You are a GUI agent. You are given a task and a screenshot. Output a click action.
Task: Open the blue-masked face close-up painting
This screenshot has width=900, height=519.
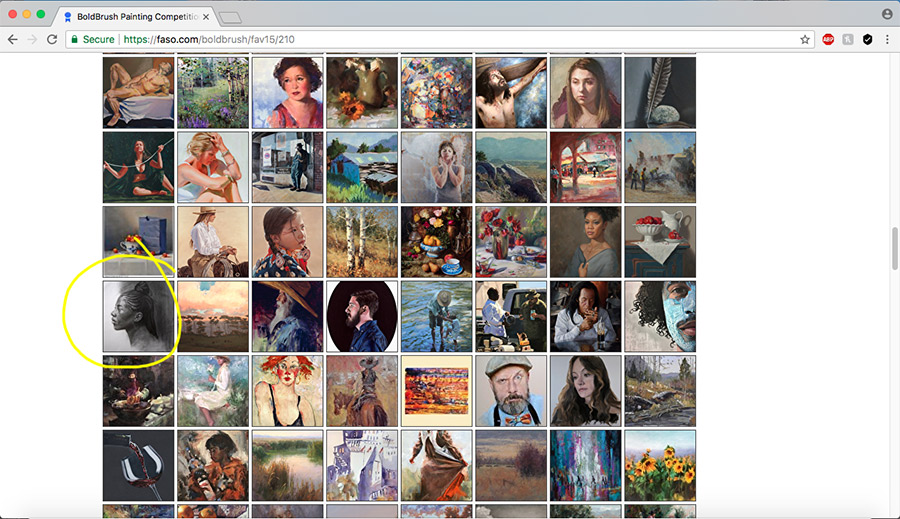coord(660,316)
